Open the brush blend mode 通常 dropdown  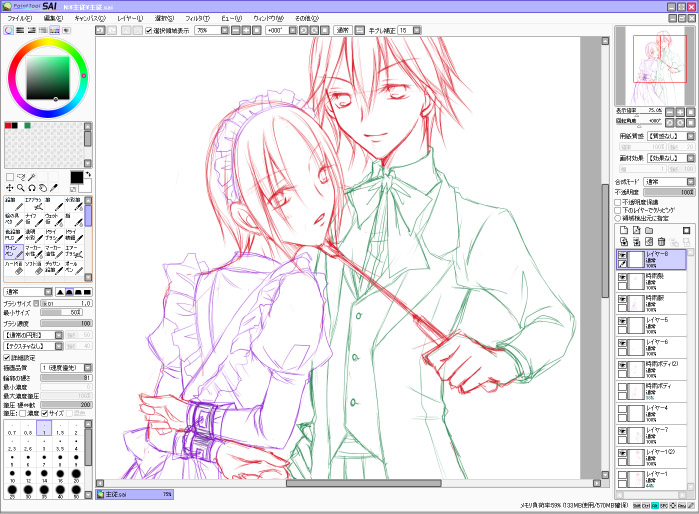point(48,292)
